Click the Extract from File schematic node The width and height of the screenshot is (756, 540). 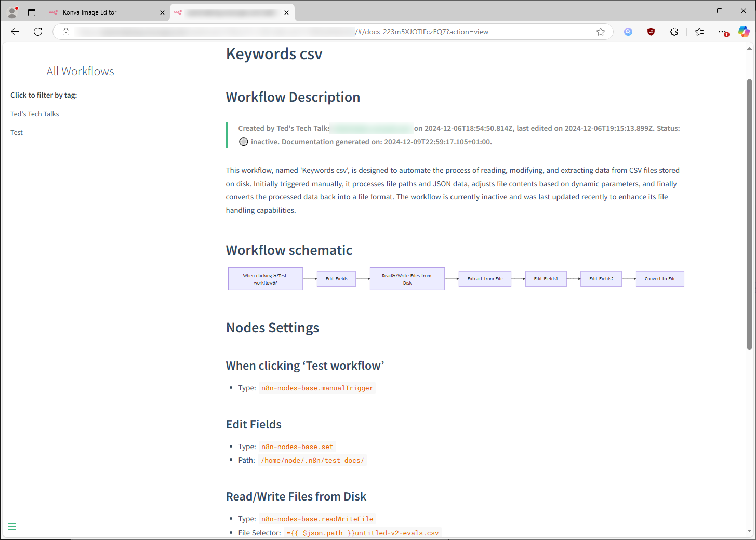point(485,279)
